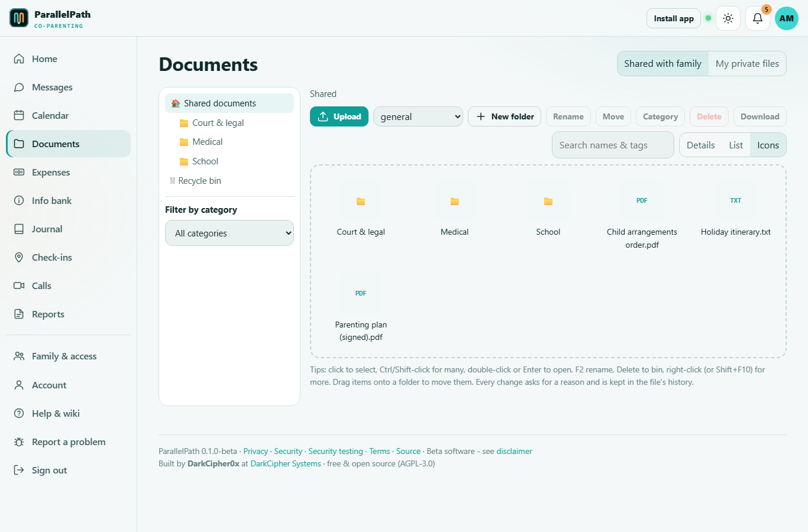
Task: Click the Install app button
Action: 674,18
